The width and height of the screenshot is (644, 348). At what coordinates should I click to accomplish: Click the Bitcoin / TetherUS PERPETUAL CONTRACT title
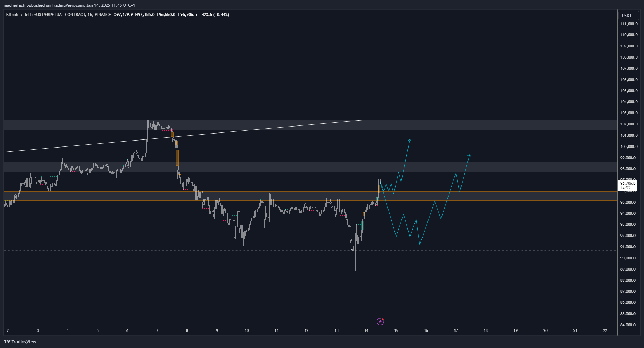coord(46,15)
